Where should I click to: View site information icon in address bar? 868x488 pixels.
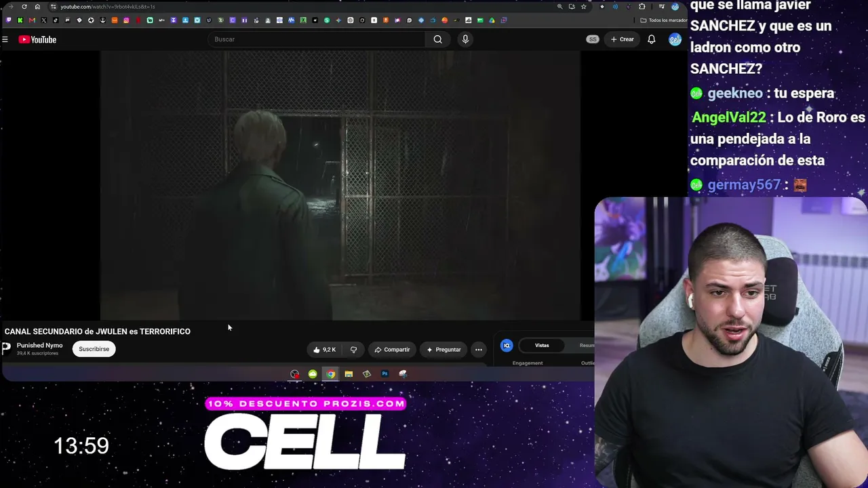pos(53,7)
